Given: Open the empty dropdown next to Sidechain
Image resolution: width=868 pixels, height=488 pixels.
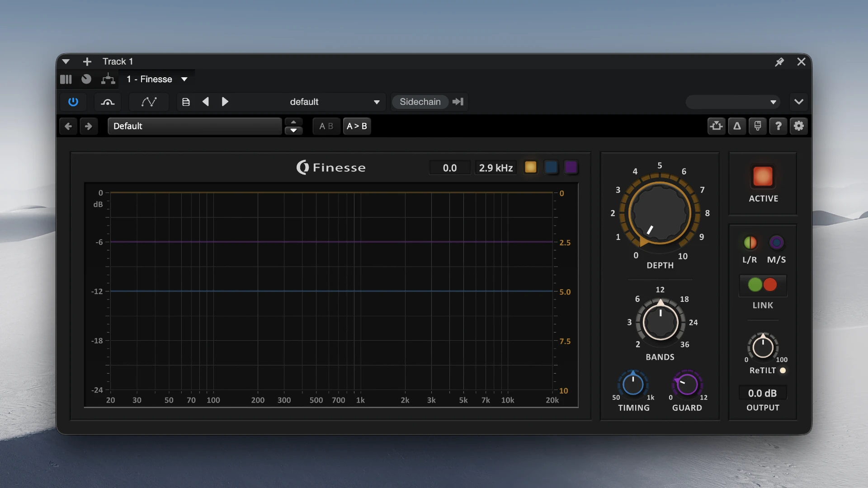Looking at the screenshot, I should [x=732, y=102].
